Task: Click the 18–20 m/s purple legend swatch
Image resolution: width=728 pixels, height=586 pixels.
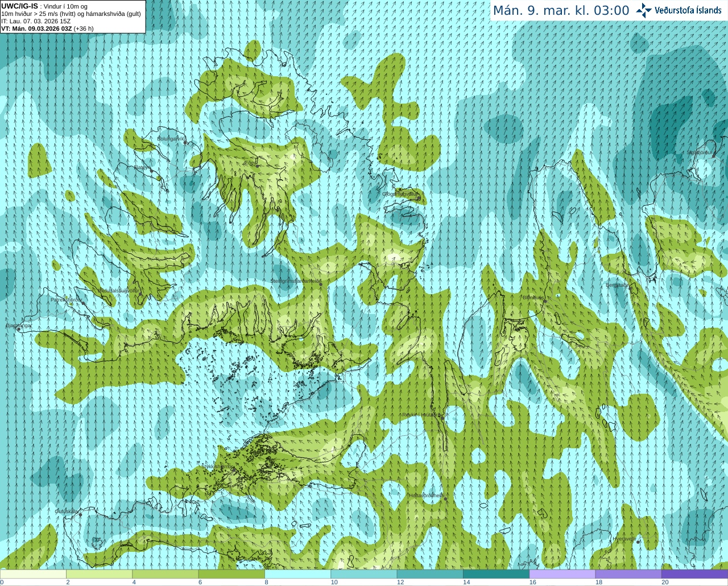Action: [x=628, y=574]
